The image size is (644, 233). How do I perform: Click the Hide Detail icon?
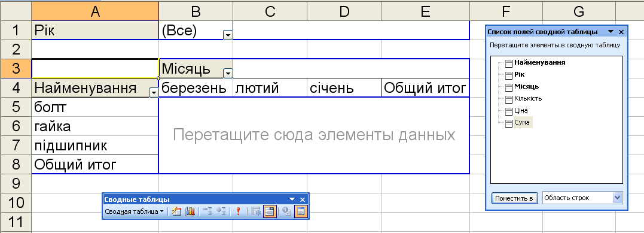[x=207, y=211]
